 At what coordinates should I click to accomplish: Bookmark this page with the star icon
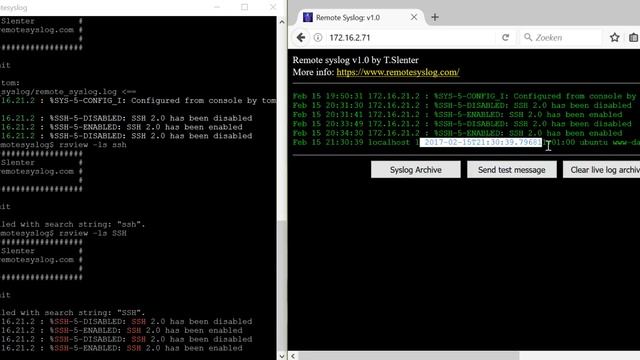coord(614,38)
